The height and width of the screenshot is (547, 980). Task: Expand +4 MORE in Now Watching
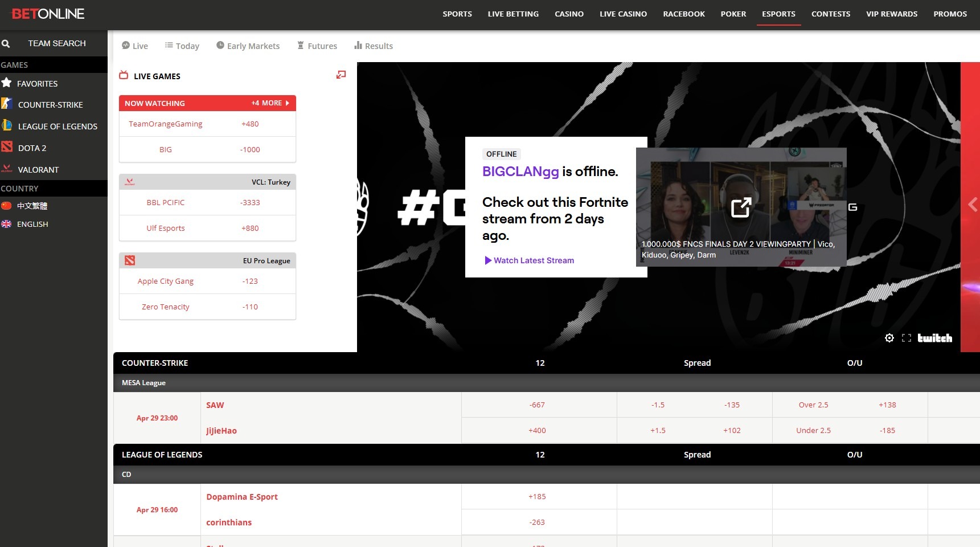(270, 103)
